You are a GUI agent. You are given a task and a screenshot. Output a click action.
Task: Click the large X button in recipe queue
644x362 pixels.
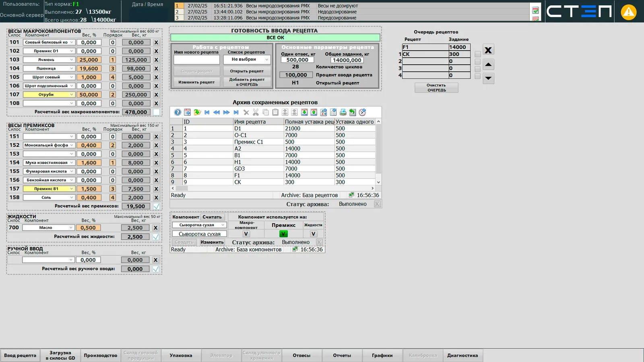tap(488, 50)
